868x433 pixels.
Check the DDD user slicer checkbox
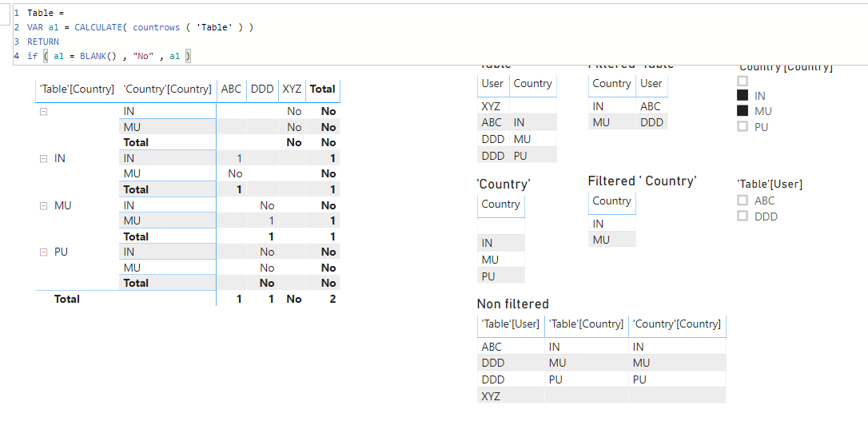click(x=743, y=216)
